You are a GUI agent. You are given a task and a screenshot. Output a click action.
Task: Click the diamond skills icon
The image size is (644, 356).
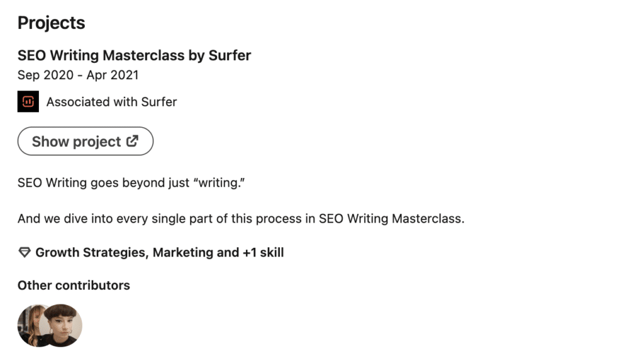[25, 253]
